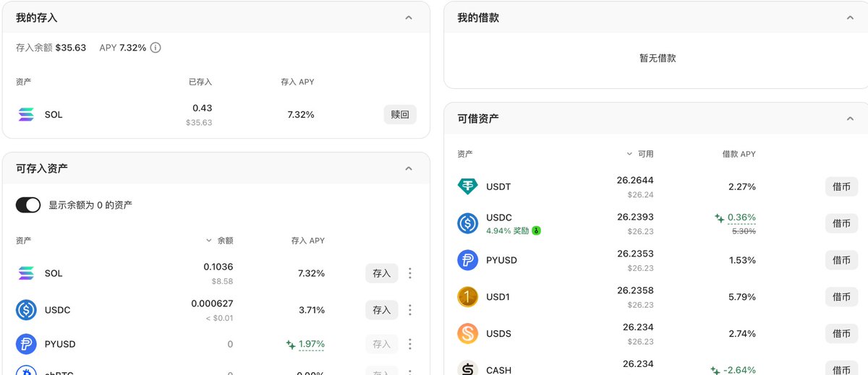Click the USDT token icon
The height and width of the screenshot is (375, 868).
click(x=468, y=186)
